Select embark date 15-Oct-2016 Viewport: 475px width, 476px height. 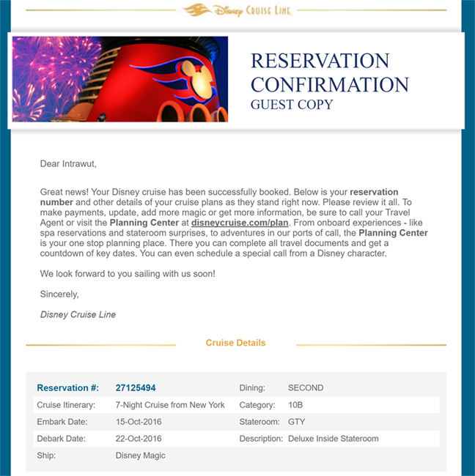[x=139, y=422]
